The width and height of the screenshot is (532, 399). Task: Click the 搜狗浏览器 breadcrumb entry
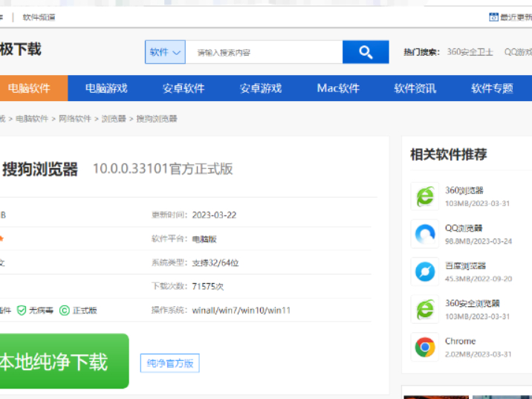point(157,119)
